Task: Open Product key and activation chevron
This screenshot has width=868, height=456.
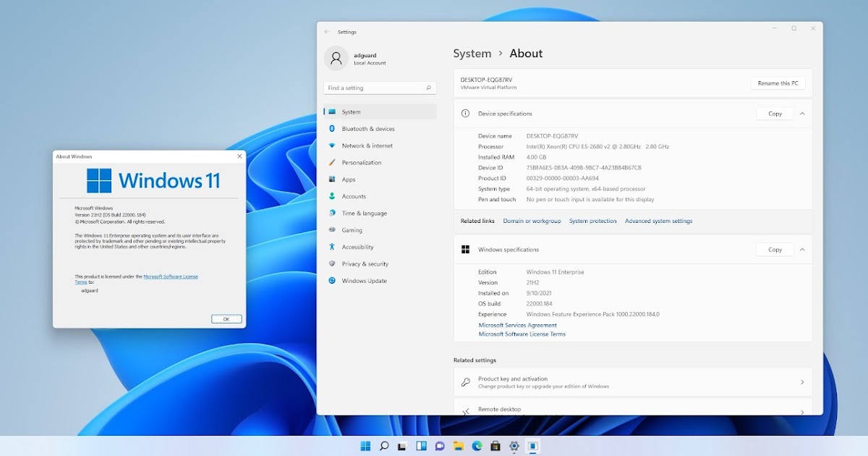Action: click(x=802, y=382)
